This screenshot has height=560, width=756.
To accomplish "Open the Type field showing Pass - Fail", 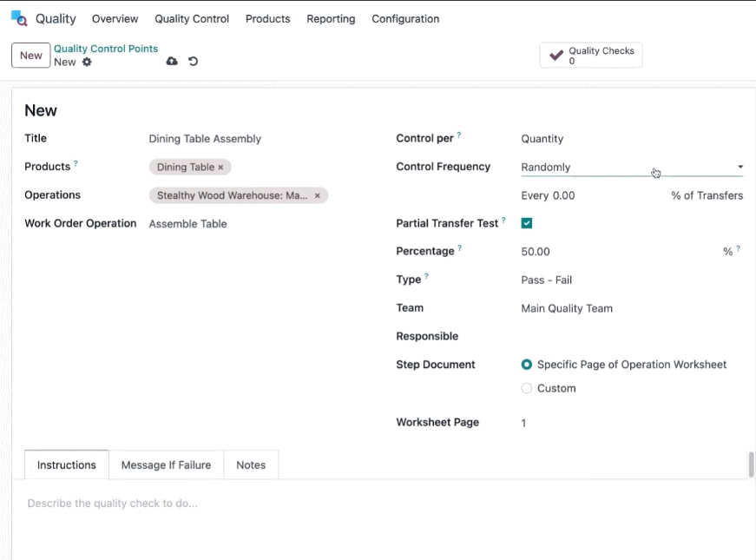I will (x=632, y=280).
